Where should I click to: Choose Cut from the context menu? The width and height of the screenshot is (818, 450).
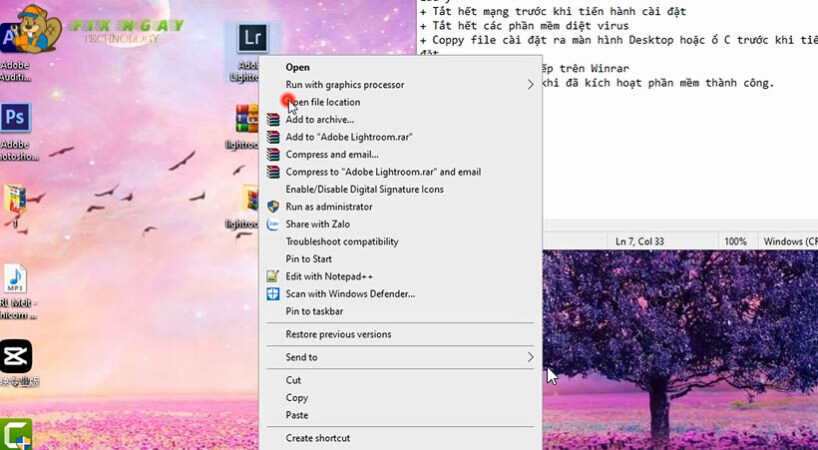(x=401, y=380)
